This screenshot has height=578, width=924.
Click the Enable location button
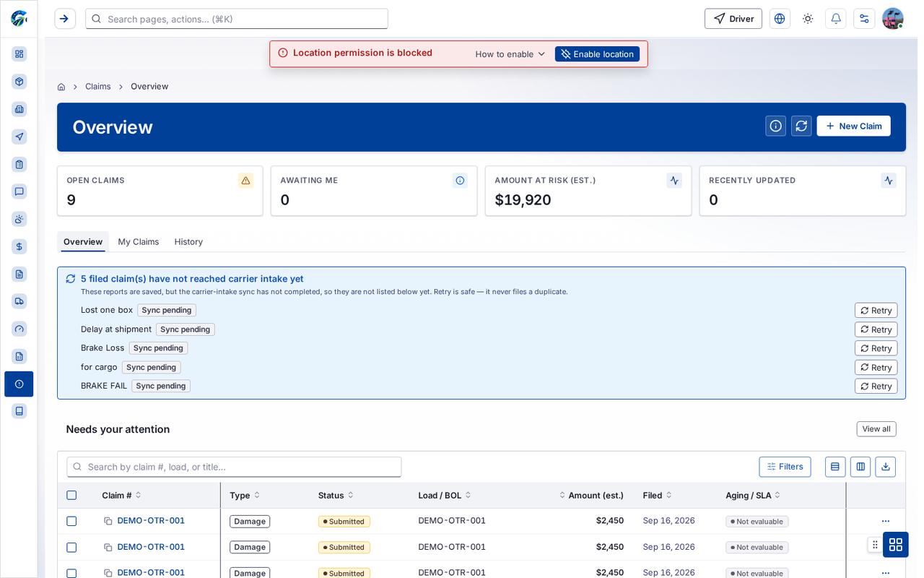point(597,54)
